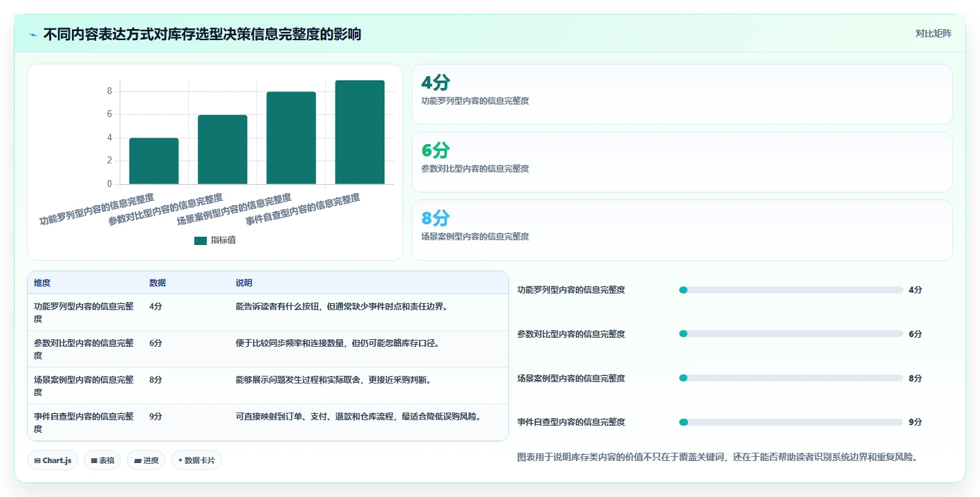Viewport: 980px width, 497px height.
Task: Click the 6分 cell in the table
Action: [156, 343]
